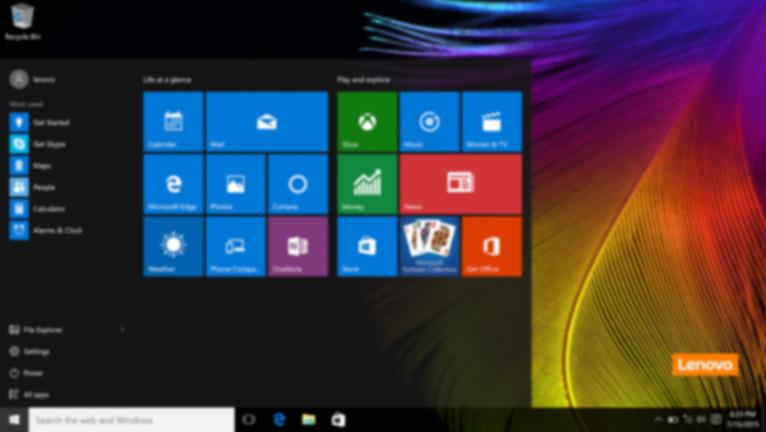Open the Weather tile

(173, 246)
